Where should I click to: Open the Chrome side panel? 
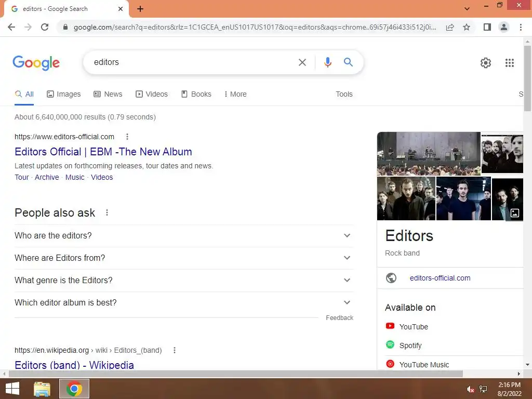click(487, 27)
